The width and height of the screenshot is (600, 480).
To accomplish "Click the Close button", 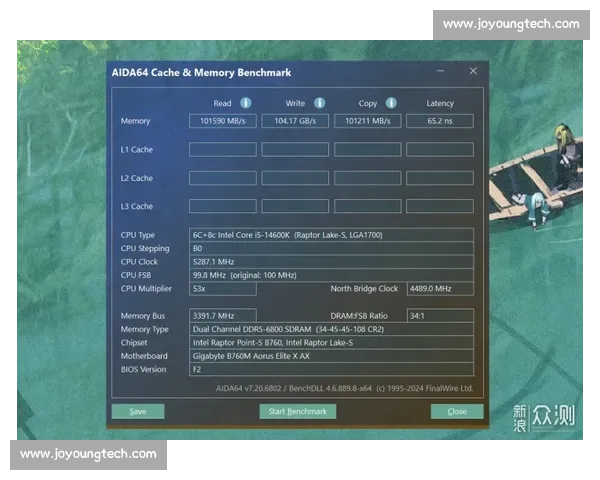I will [x=457, y=411].
